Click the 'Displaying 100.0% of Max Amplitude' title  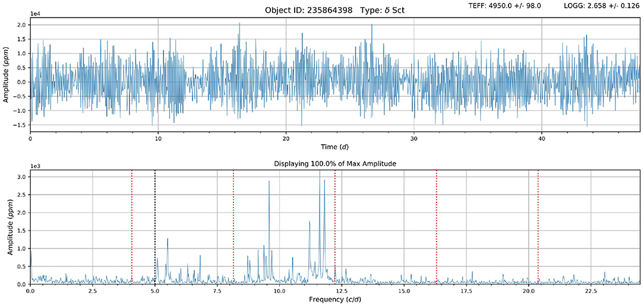coord(335,163)
